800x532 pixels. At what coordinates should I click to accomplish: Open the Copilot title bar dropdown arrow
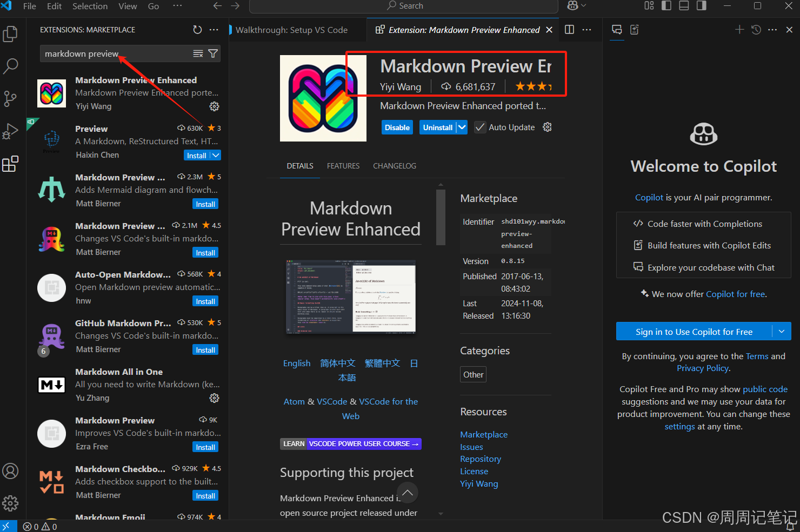[x=583, y=5]
